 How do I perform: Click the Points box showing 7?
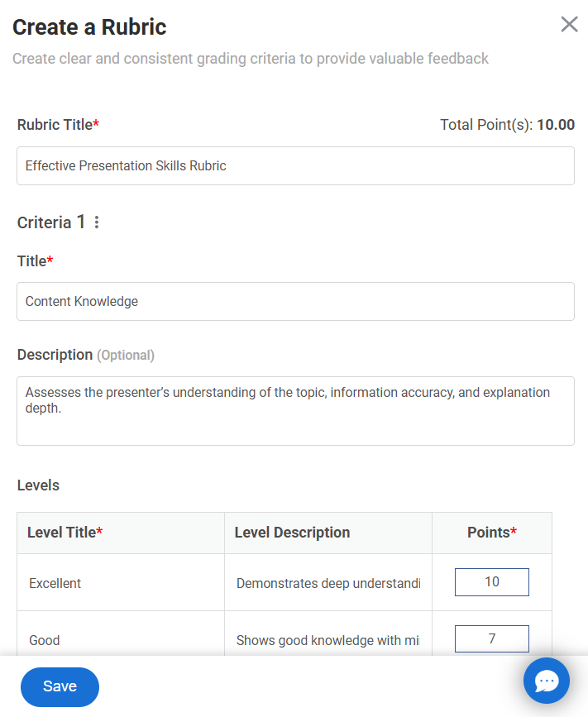tap(491, 639)
